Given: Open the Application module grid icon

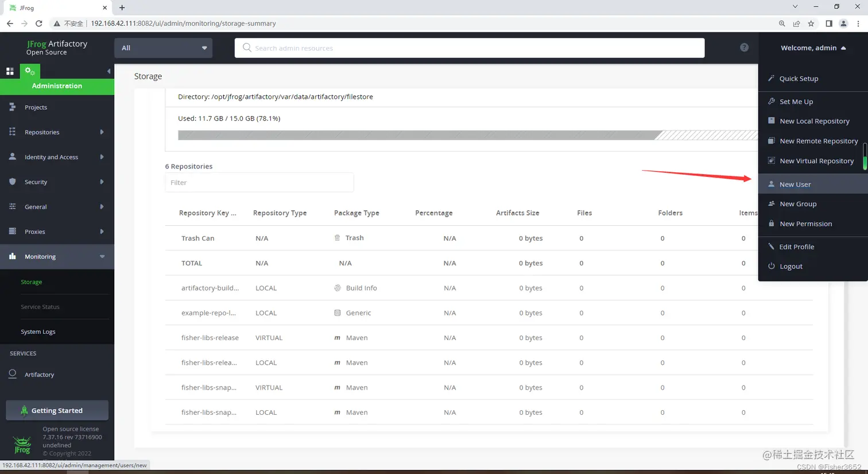Looking at the screenshot, I should point(10,71).
